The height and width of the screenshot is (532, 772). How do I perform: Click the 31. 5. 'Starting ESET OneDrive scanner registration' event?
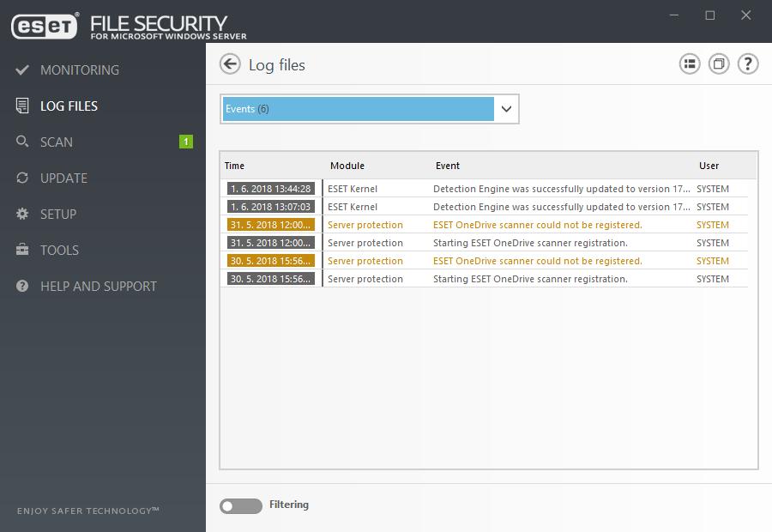pos(530,243)
